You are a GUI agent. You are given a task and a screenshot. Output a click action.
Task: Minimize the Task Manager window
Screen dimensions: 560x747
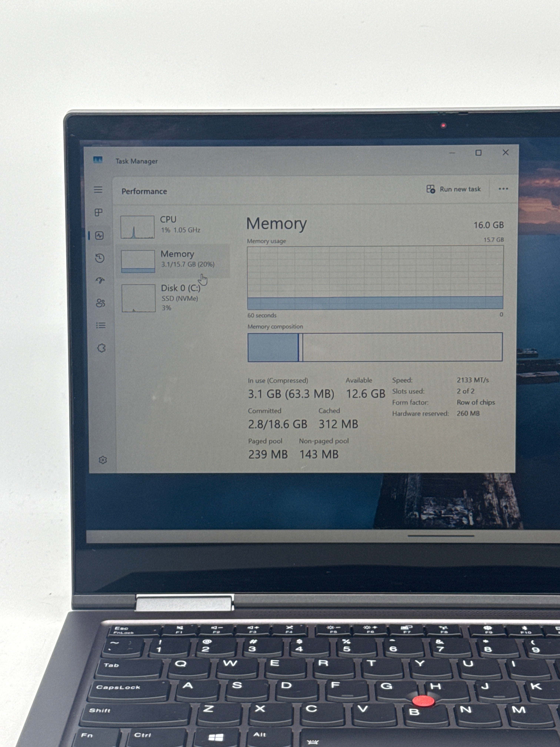[452, 153]
